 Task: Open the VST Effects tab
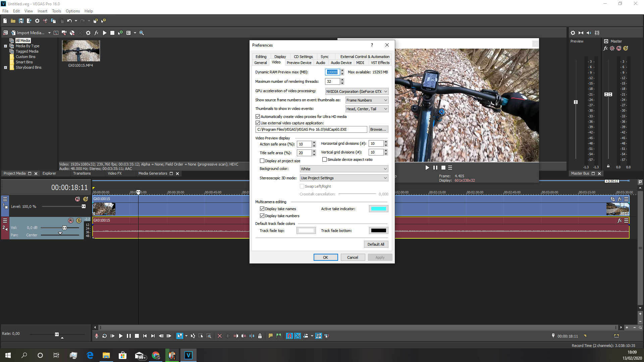380,63
